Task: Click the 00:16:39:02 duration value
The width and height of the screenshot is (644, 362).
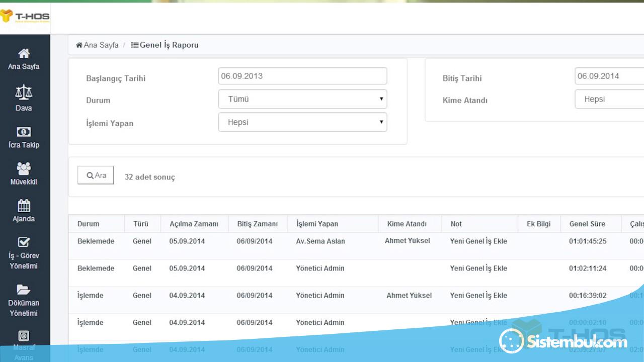Action: 588,295
